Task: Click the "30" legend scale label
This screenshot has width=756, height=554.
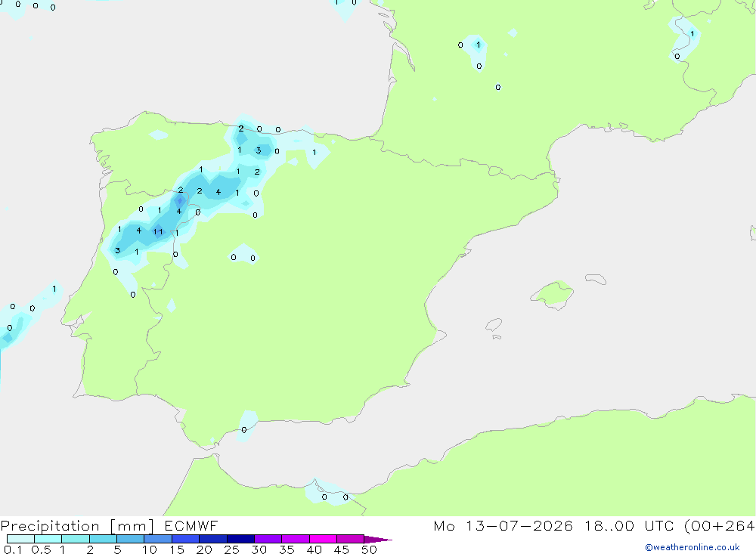Action: (259, 549)
